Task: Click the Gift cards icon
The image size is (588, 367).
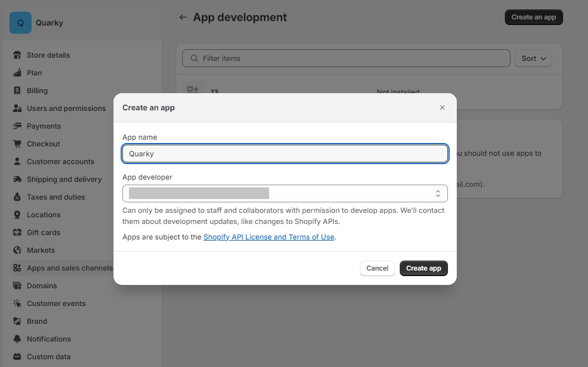Action: pyautogui.click(x=17, y=232)
